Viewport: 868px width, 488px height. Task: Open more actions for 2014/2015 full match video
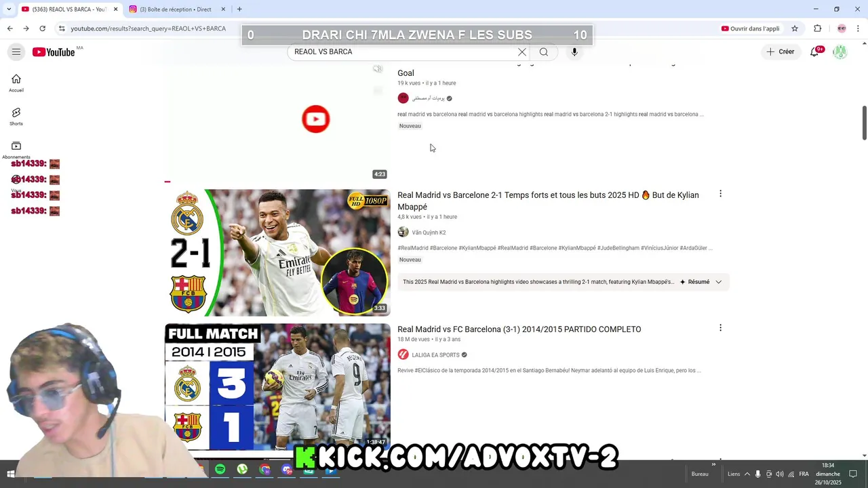click(720, 328)
